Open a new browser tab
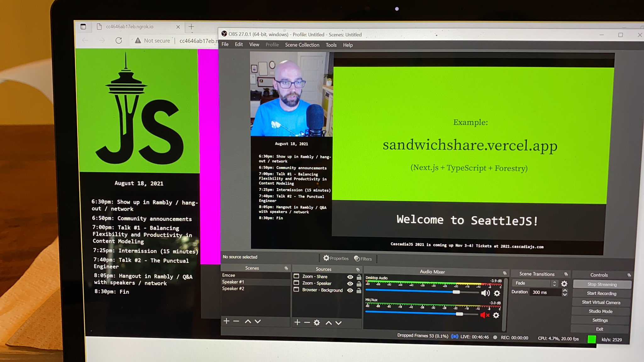Image resolution: width=644 pixels, height=362 pixels. pos(191,27)
